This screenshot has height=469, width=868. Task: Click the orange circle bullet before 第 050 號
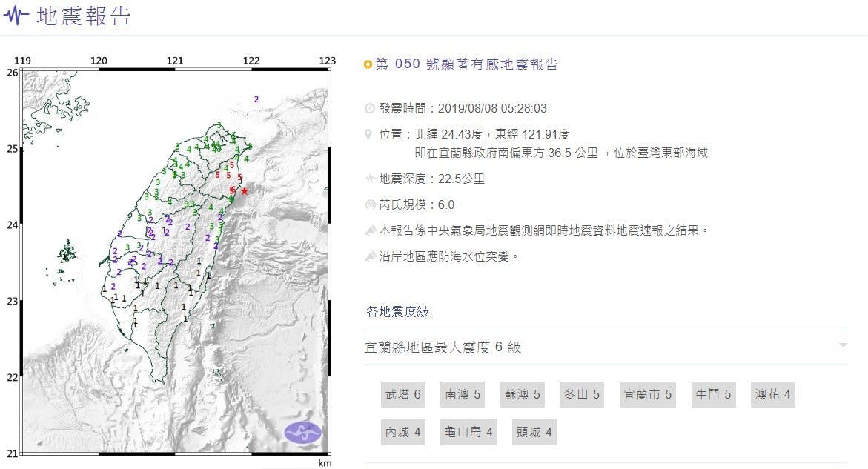tap(368, 65)
